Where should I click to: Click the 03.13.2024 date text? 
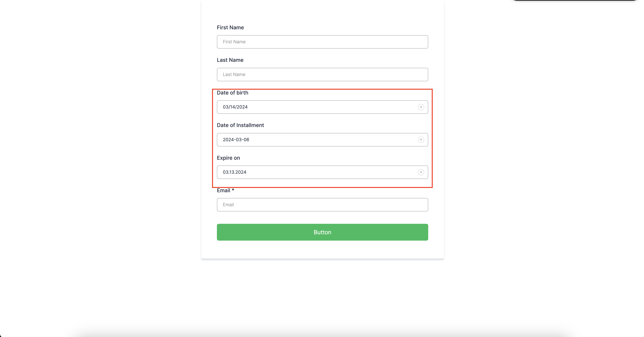point(234,172)
